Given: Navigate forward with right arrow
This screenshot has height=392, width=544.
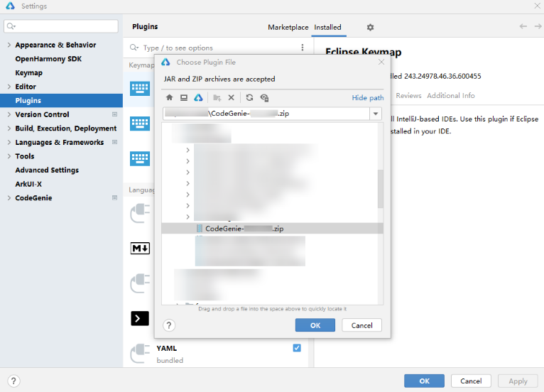Looking at the screenshot, I should (x=538, y=26).
